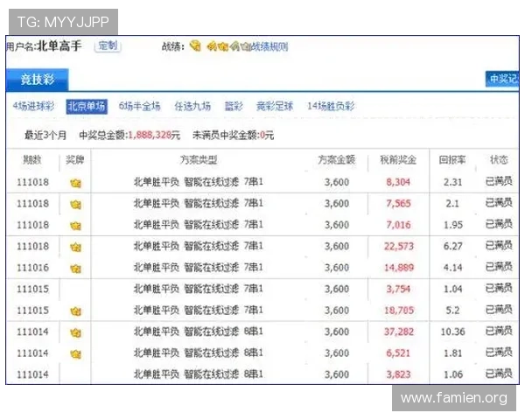Click the prize amount 3,754
The image size is (525, 420).
coord(398,289)
